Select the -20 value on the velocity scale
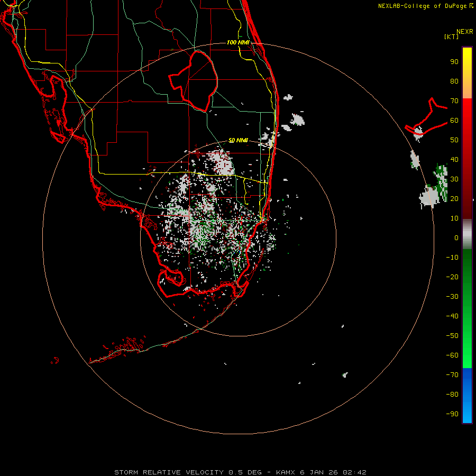476x476 pixels. pos(452,277)
